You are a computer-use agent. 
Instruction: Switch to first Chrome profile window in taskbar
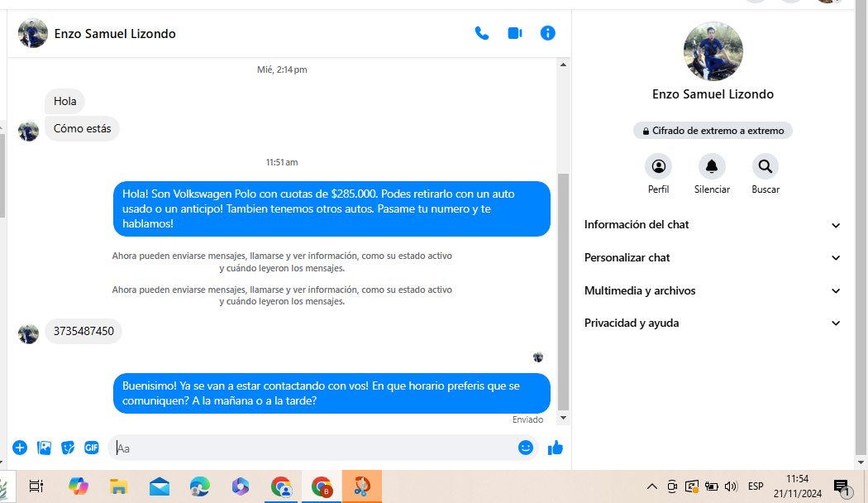[281, 486]
